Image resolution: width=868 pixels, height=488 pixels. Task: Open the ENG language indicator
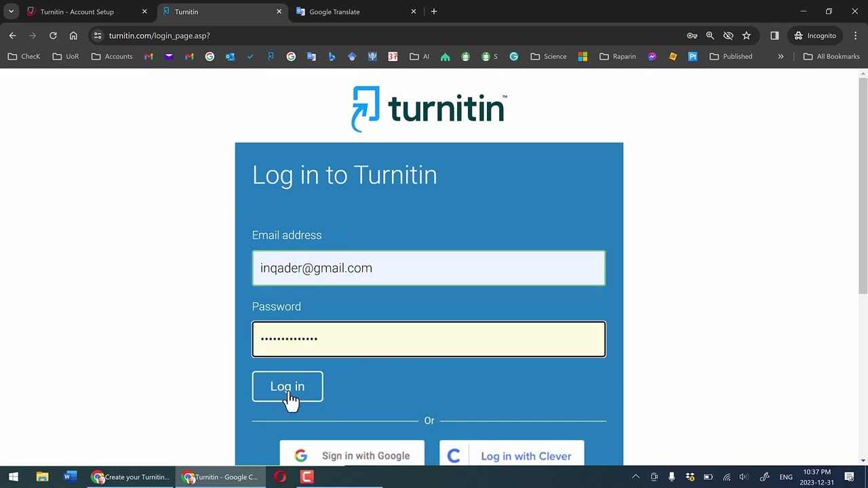click(786, 477)
